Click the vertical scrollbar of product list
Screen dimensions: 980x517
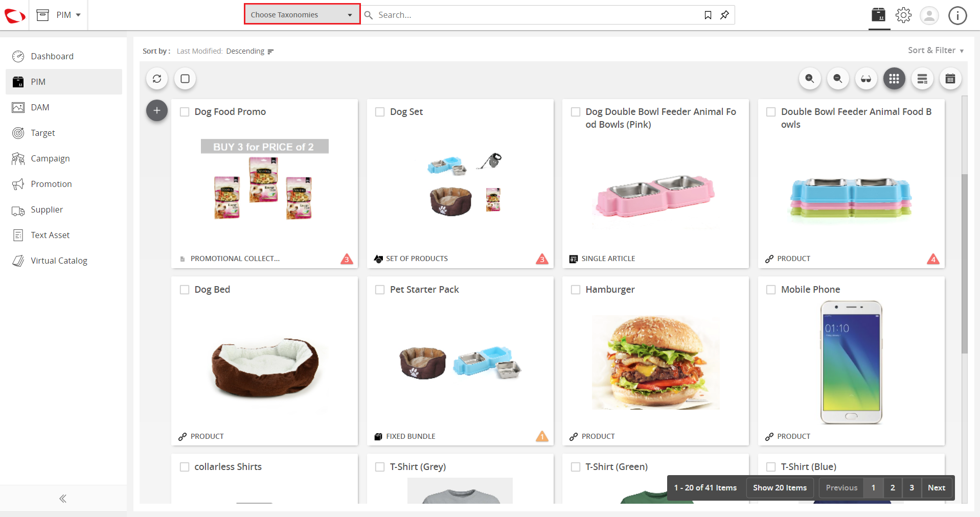tap(965, 263)
